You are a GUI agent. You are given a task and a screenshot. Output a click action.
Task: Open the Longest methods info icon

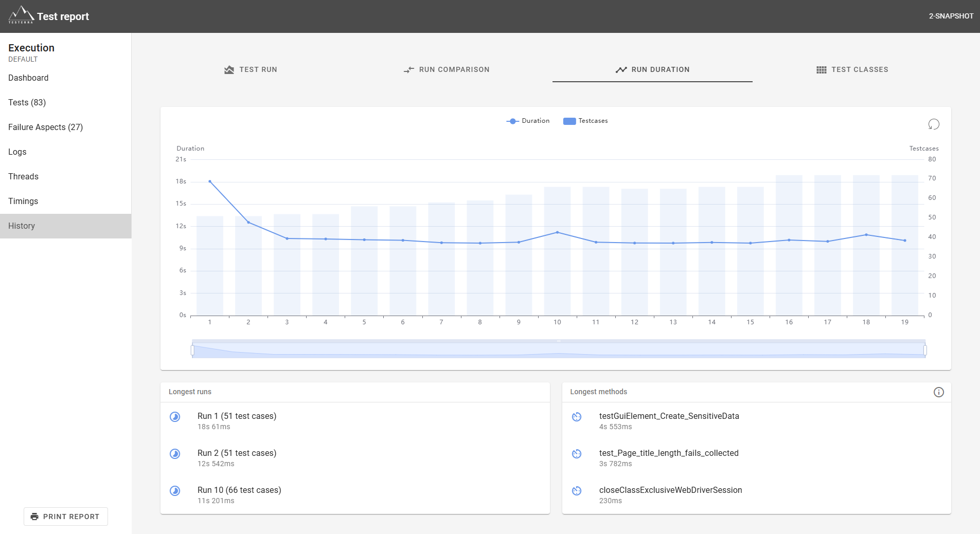(939, 392)
